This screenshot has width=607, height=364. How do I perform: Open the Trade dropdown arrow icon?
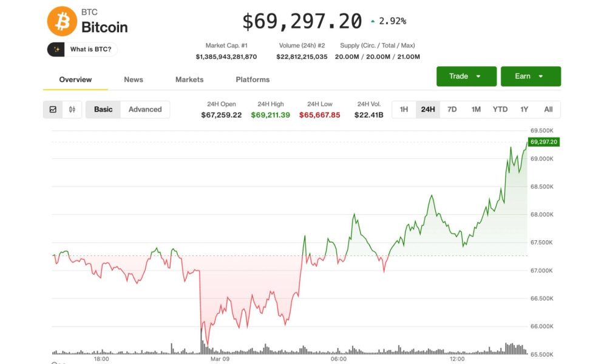click(x=480, y=76)
